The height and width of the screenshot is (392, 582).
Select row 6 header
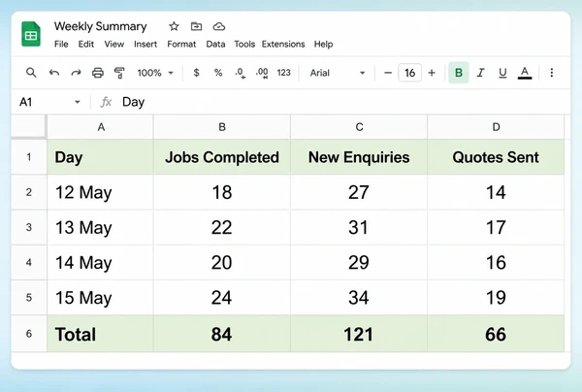(x=29, y=334)
